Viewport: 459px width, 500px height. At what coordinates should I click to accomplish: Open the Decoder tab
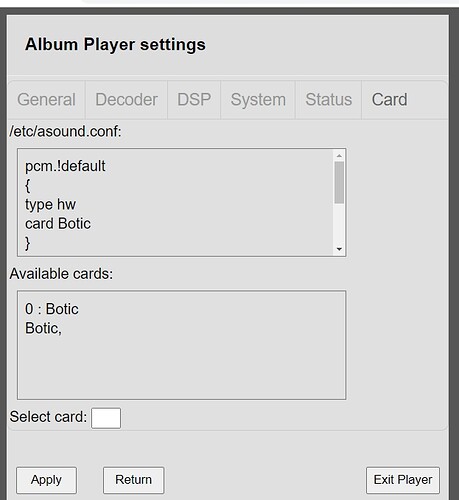[126, 100]
